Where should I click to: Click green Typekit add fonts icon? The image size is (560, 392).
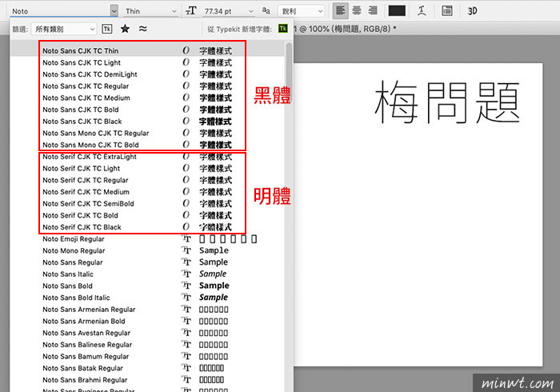coord(283,29)
